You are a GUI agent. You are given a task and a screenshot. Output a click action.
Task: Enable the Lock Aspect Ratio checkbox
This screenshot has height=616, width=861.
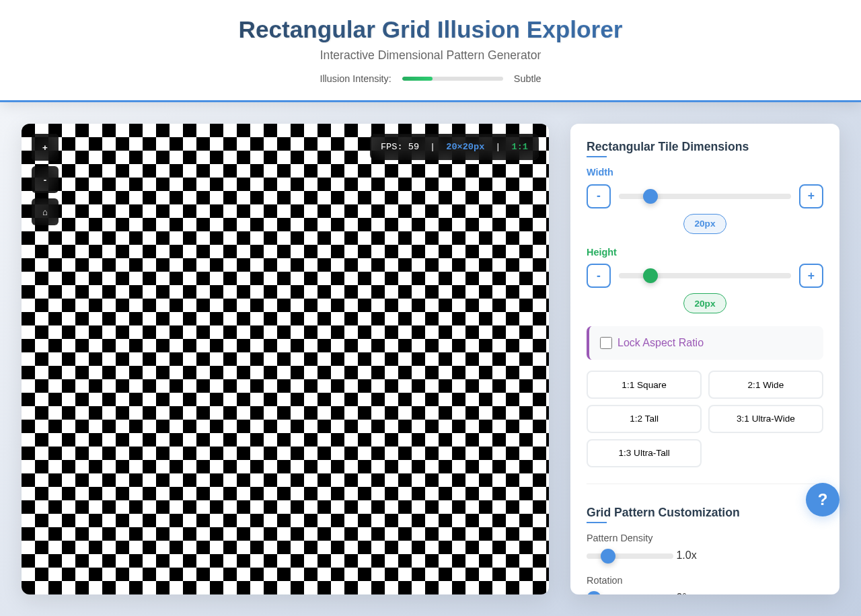(605, 343)
